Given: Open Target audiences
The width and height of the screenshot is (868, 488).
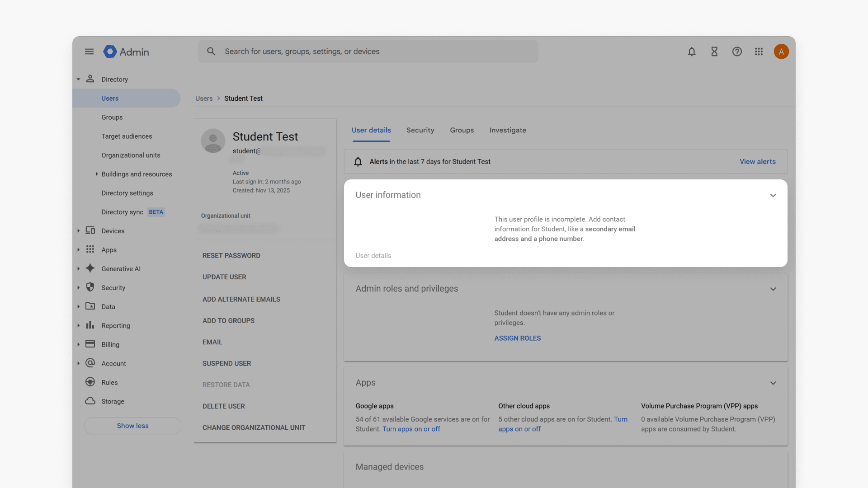Looking at the screenshot, I should [127, 136].
